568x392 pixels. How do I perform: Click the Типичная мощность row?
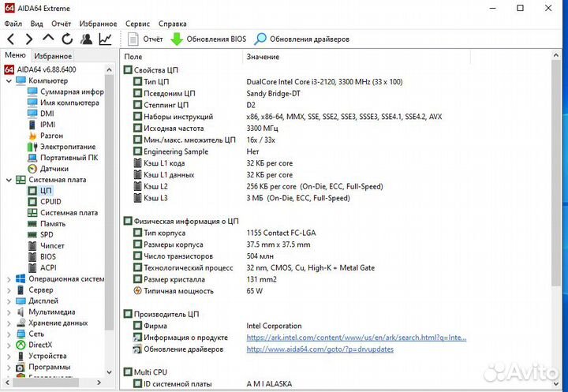click(198, 291)
